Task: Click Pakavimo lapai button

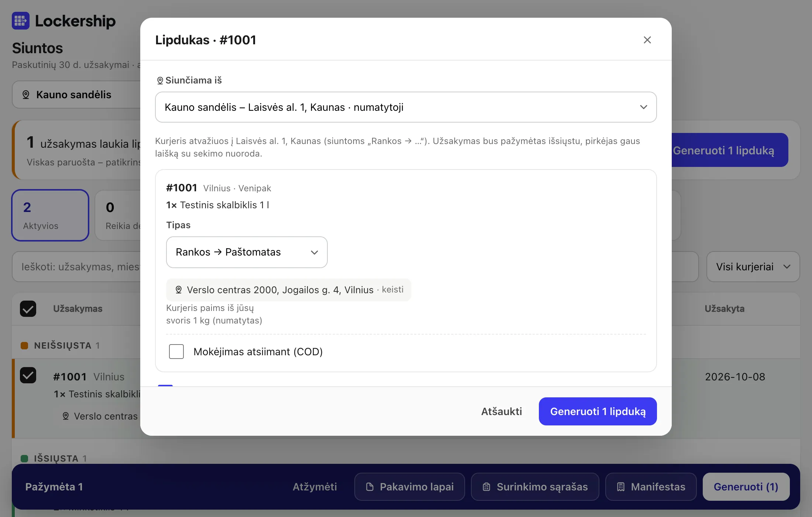Action: [x=409, y=487]
